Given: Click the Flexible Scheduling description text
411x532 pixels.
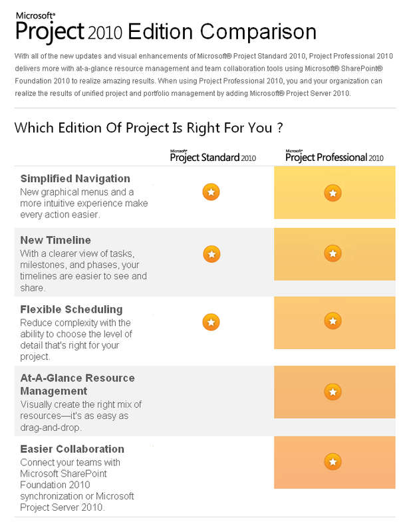Looking at the screenshot, I should (76, 340).
